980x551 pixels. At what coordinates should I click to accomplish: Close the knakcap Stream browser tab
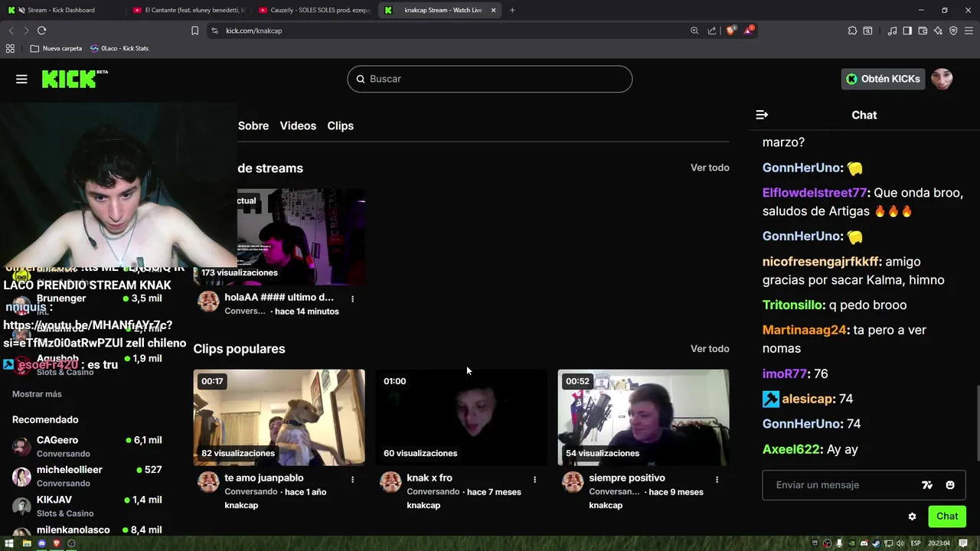(493, 10)
